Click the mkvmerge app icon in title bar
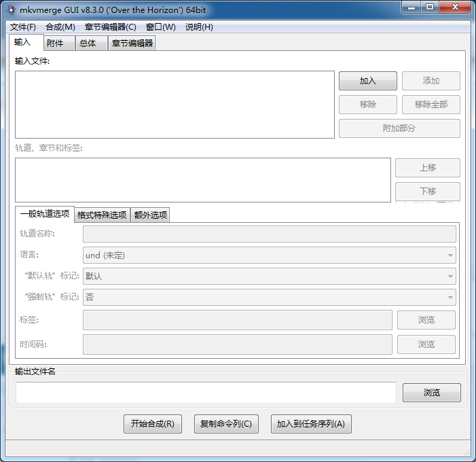Screen dimensions: 476x462 pyautogui.click(x=12, y=8)
